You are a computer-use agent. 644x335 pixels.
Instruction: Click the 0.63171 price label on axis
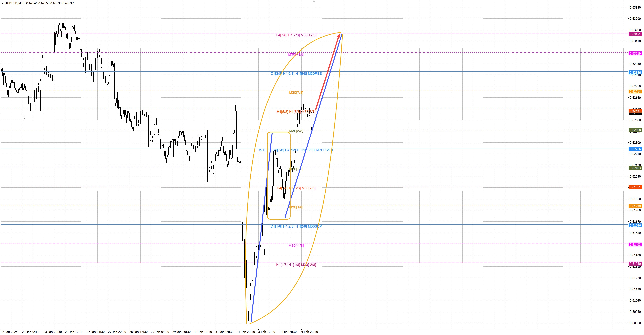635,34
